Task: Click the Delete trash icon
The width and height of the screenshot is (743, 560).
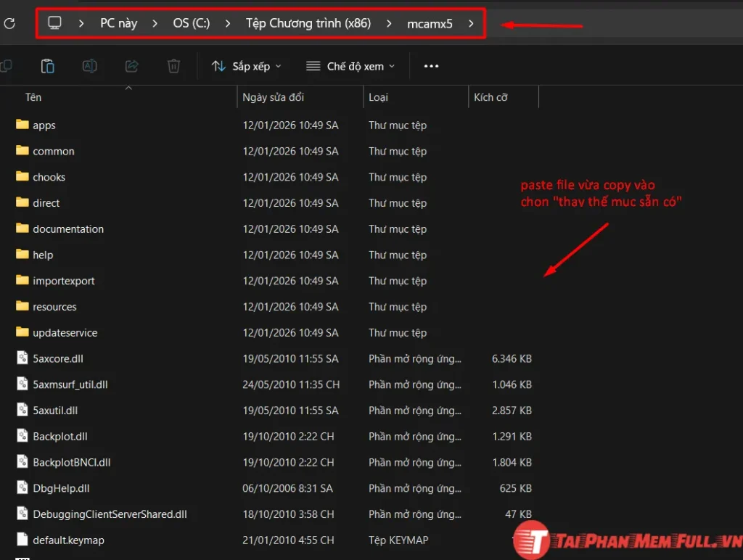Action: (x=173, y=66)
